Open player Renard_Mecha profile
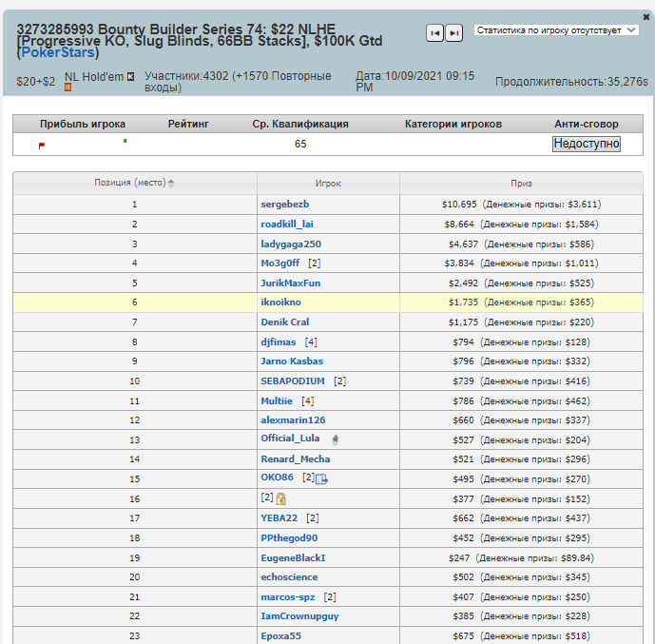 [296, 459]
